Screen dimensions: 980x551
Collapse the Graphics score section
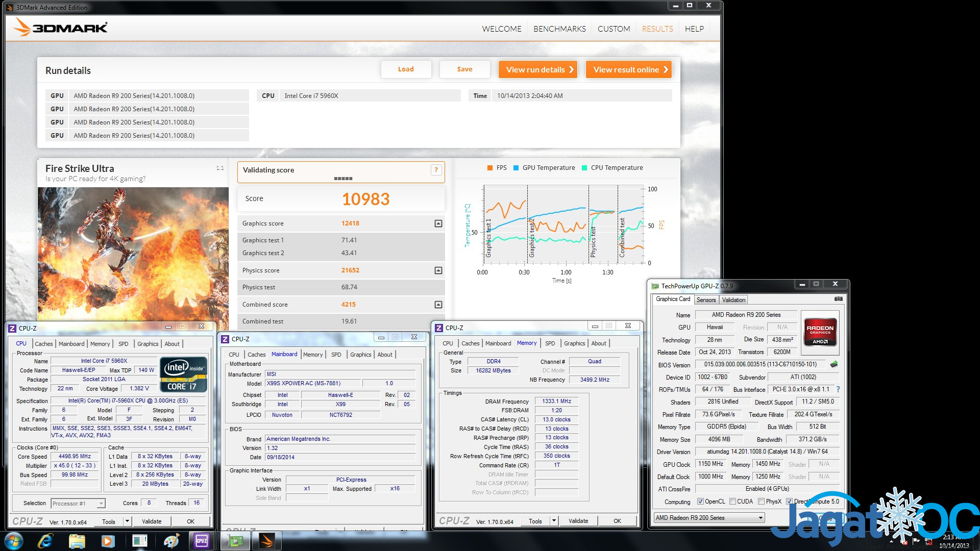click(438, 223)
